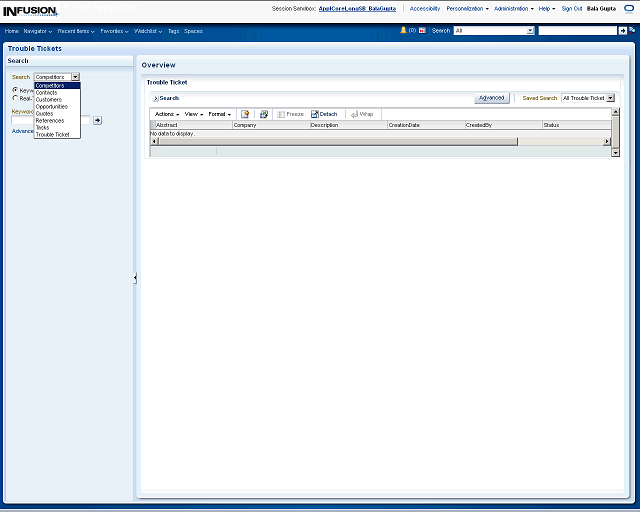
Task: Open the calendar icon beside the bell
Action: point(422,31)
